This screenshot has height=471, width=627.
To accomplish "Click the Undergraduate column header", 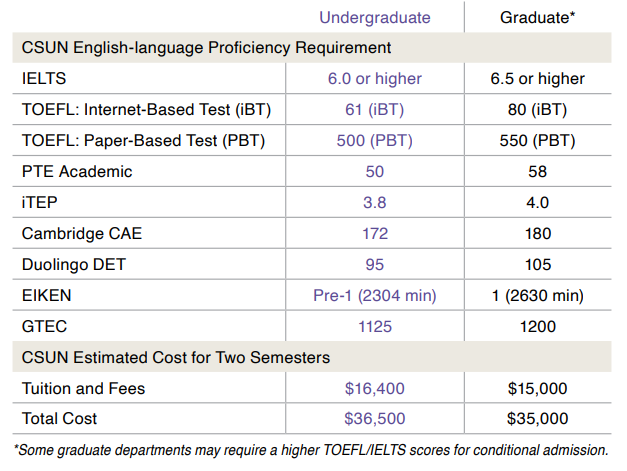I will coord(375,18).
